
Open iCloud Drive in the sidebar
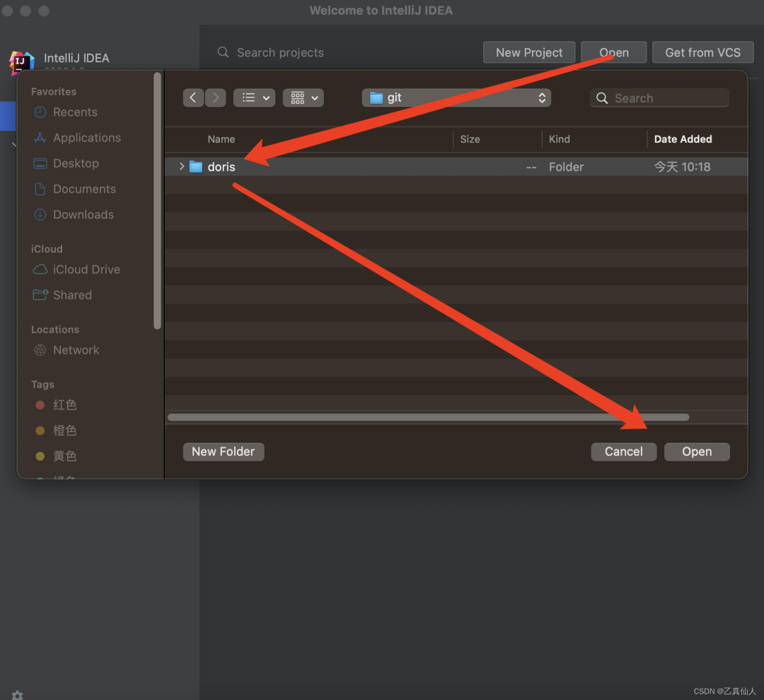click(x=86, y=270)
